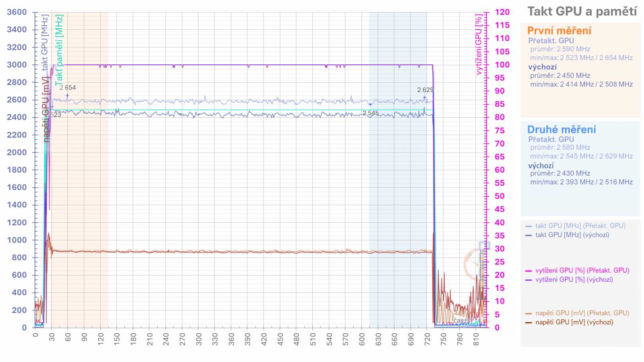Click right axis tick "55"
Image resolution: width=644 pixels, height=362 pixels.
(500, 183)
